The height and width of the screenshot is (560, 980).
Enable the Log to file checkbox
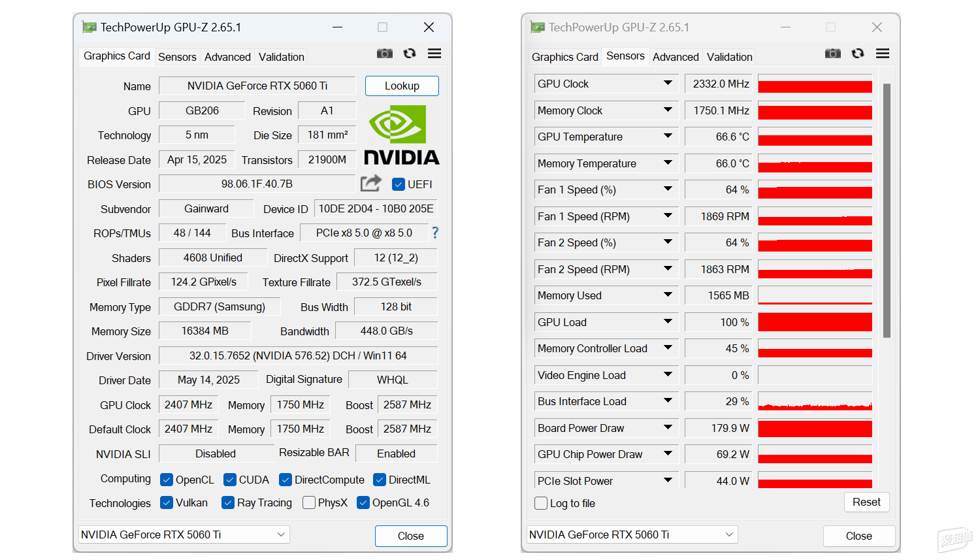pyautogui.click(x=541, y=503)
